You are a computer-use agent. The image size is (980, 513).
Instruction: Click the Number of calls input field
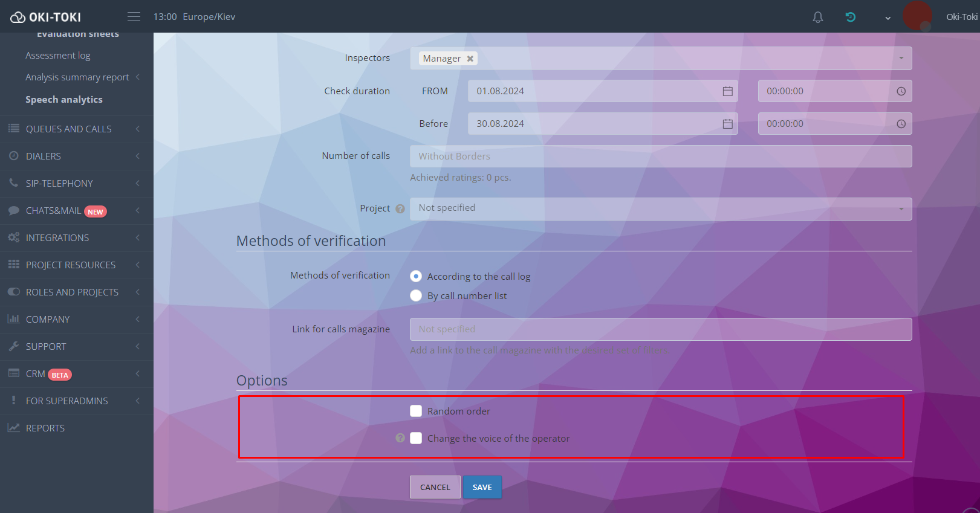pos(660,156)
